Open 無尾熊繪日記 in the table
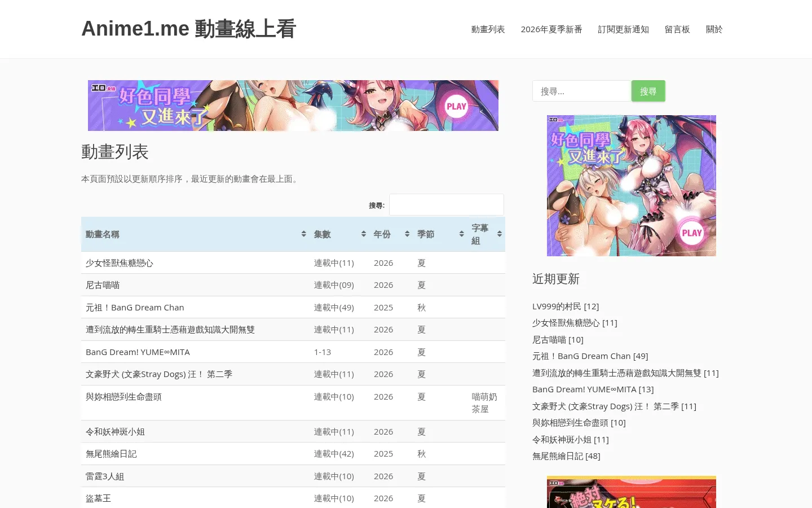This screenshot has width=812, height=508. (111, 454)
